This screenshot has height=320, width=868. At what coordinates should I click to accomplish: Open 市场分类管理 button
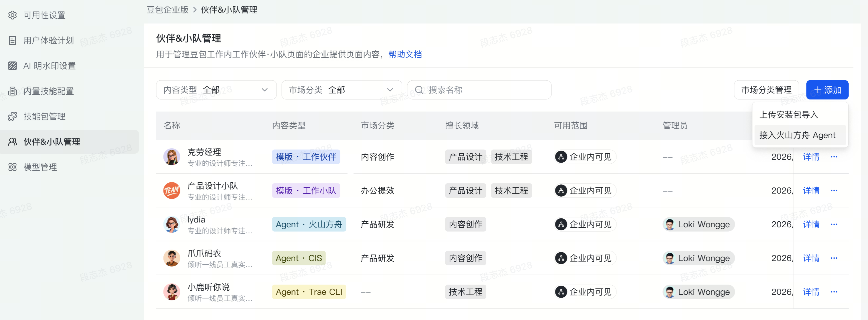coord(766,90)
